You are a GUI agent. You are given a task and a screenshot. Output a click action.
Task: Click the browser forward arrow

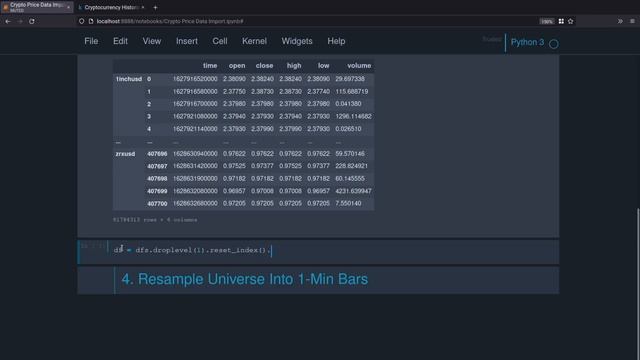click(20, 21)
